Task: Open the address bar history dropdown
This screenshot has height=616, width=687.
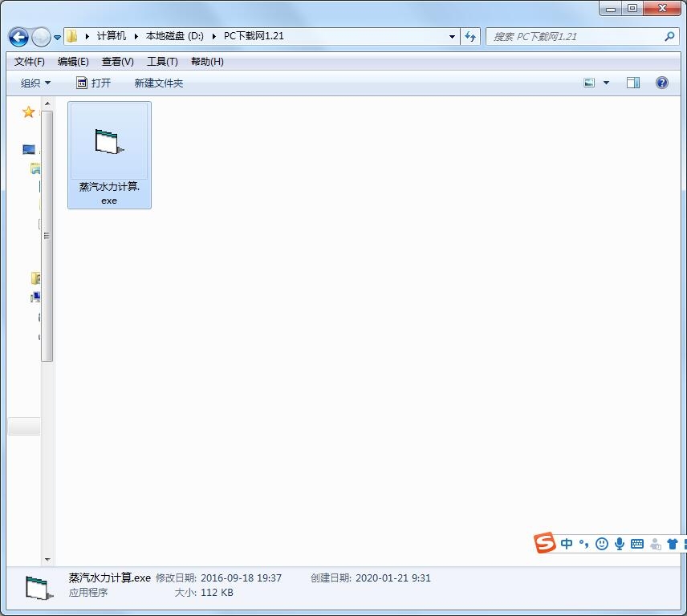Action: pos(452,37)
